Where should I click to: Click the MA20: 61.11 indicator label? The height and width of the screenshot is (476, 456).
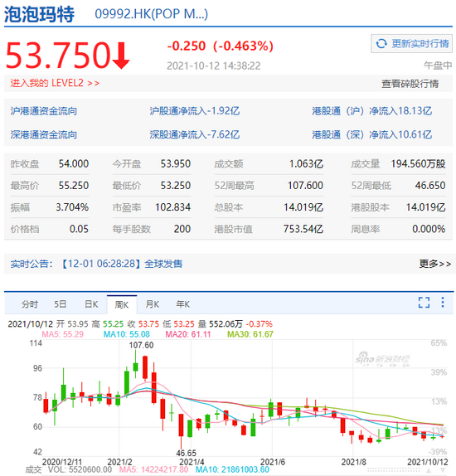[x=188, y=334]
